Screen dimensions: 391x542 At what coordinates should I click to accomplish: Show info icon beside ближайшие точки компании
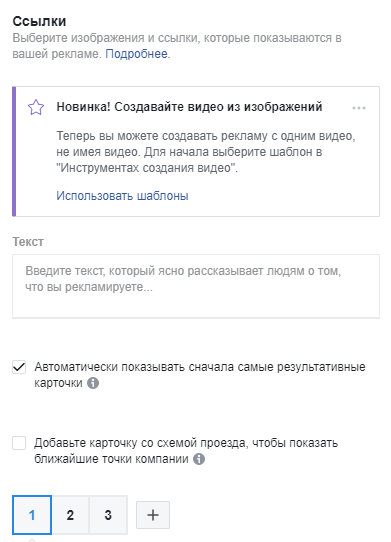point(199,459)
